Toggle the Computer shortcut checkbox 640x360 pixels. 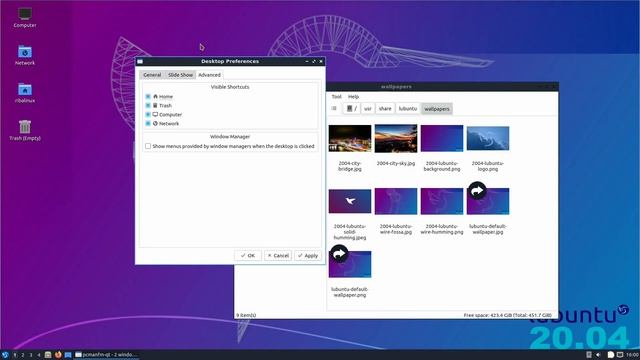coord(148,115)
